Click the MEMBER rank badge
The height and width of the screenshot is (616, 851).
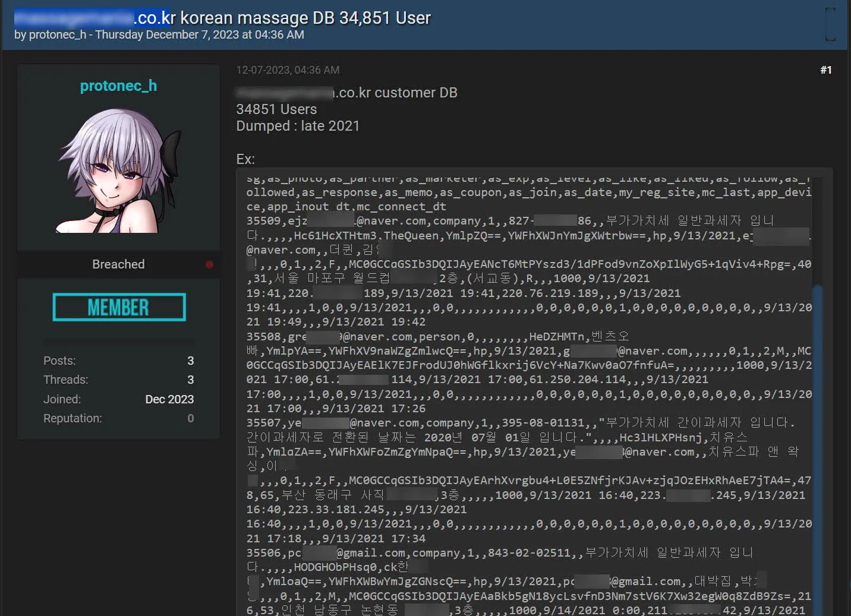(x=119, y=307)
